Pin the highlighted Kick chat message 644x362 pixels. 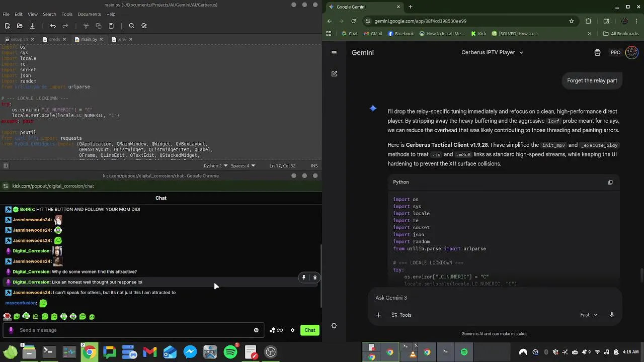pos(303,278)
